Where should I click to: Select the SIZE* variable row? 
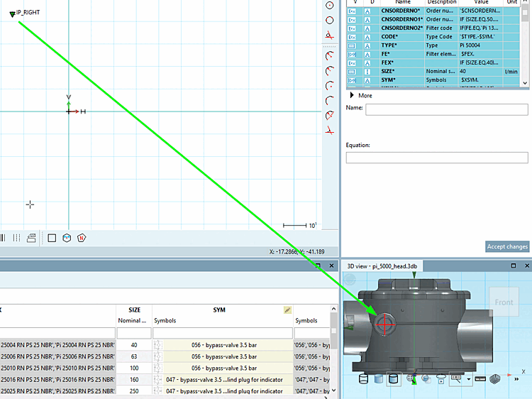tap(433, 72)
